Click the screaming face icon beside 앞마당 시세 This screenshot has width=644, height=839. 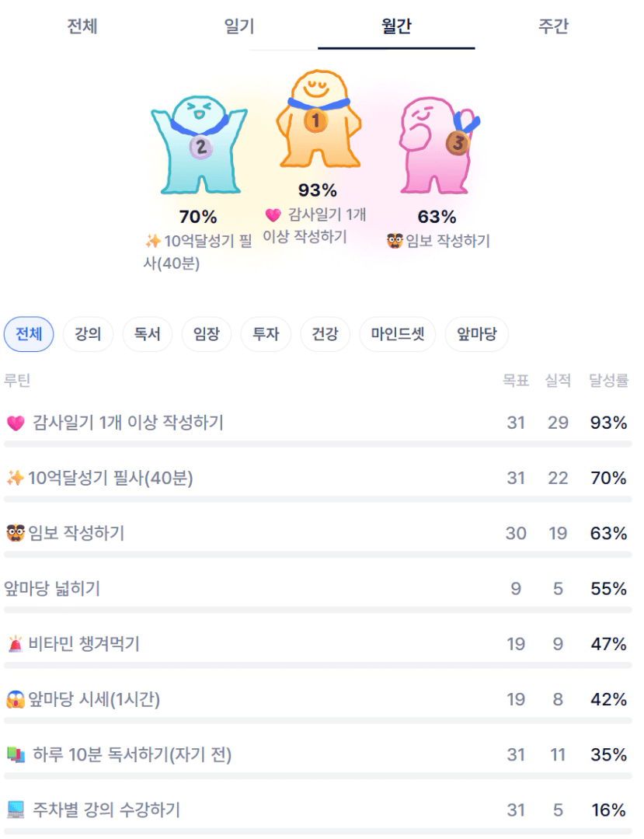tap(15, 700)
